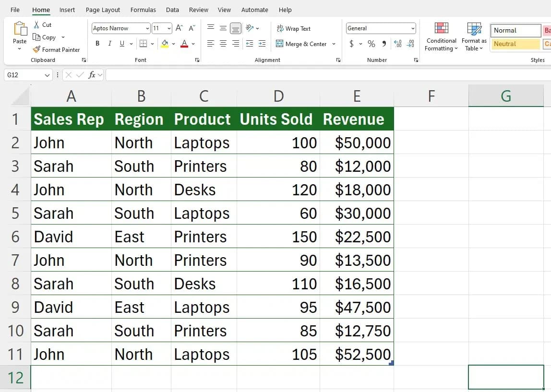Switch to the Data tab
This screenshot has width=551, height=392.
coord(172,10)
